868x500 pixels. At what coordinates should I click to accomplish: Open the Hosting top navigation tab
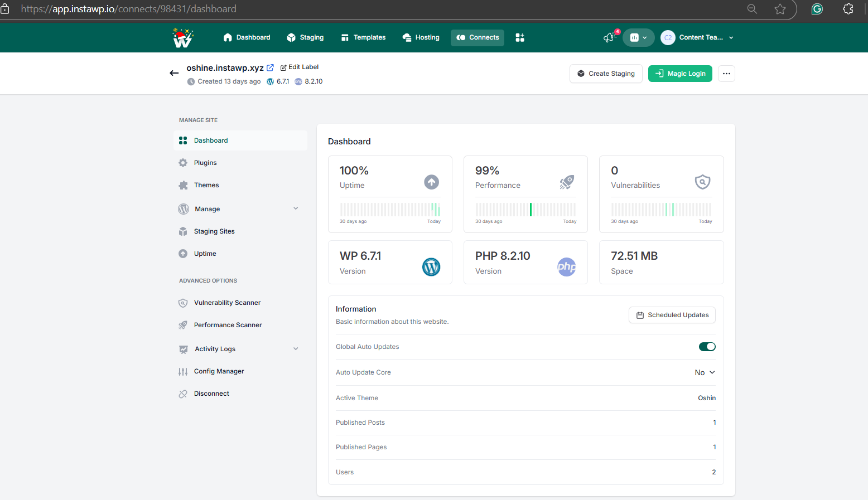point(421,37)
